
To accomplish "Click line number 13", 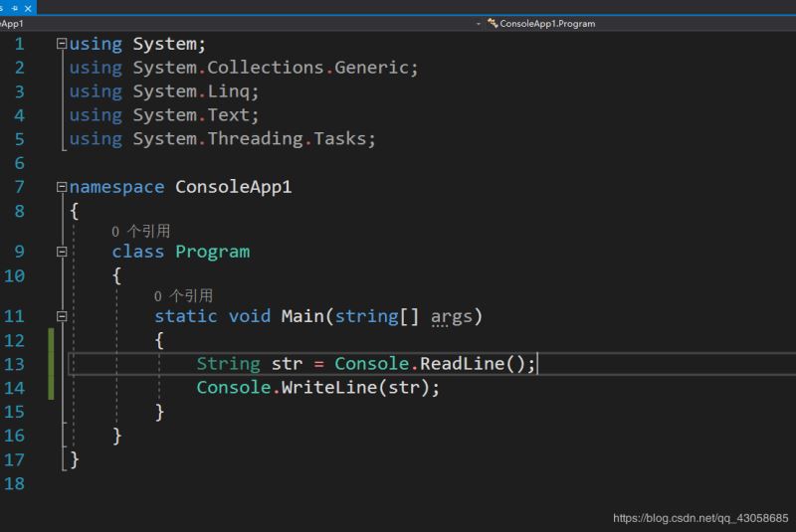I will [14, 364].
